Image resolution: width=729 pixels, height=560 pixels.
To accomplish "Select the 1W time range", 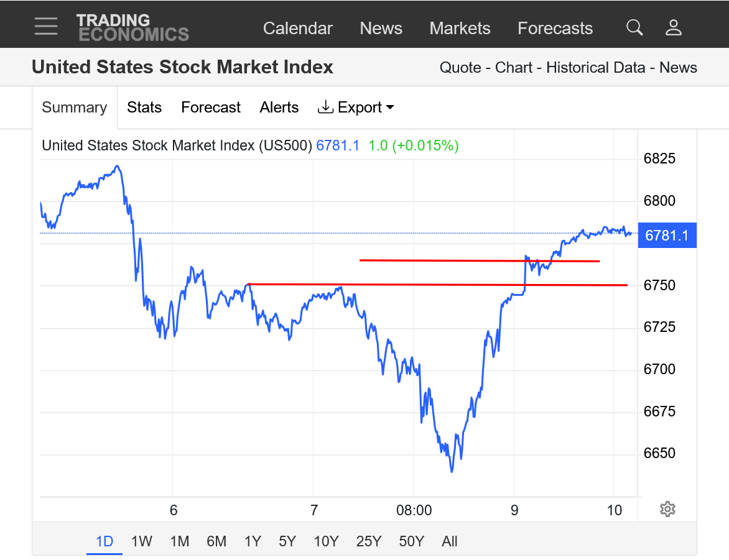I will 142,541.
